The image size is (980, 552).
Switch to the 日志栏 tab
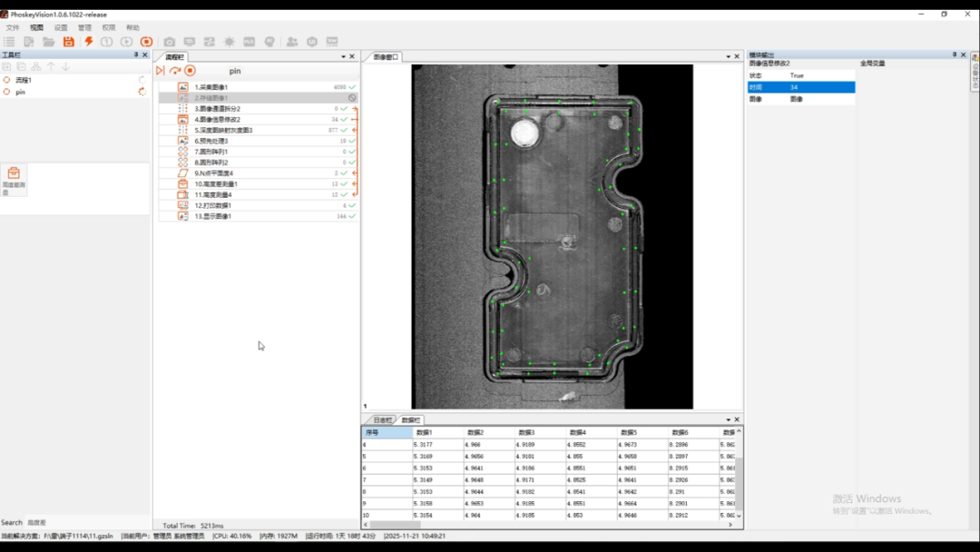click(383, 420)
